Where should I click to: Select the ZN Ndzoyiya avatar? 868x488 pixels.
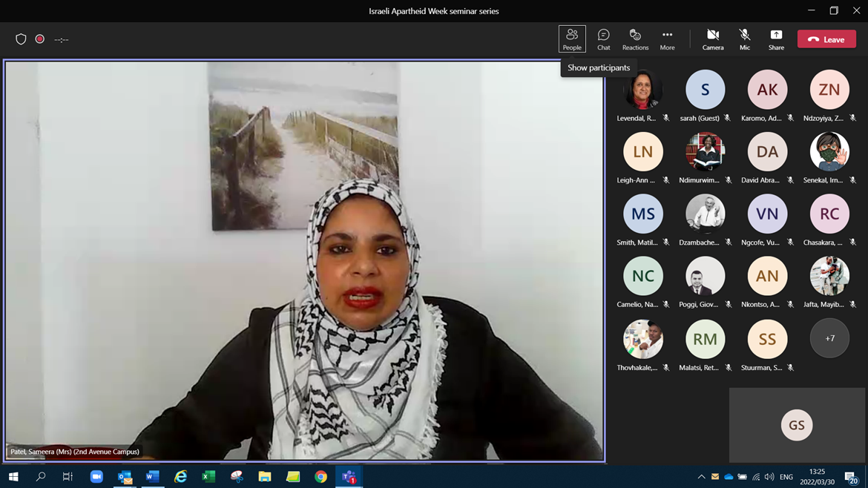click(829, 89)
